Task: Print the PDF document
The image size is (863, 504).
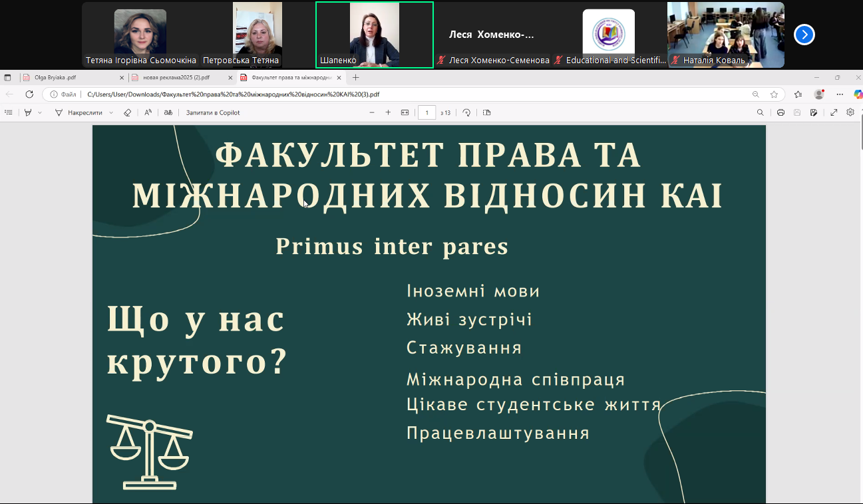Action: (780, 113)
